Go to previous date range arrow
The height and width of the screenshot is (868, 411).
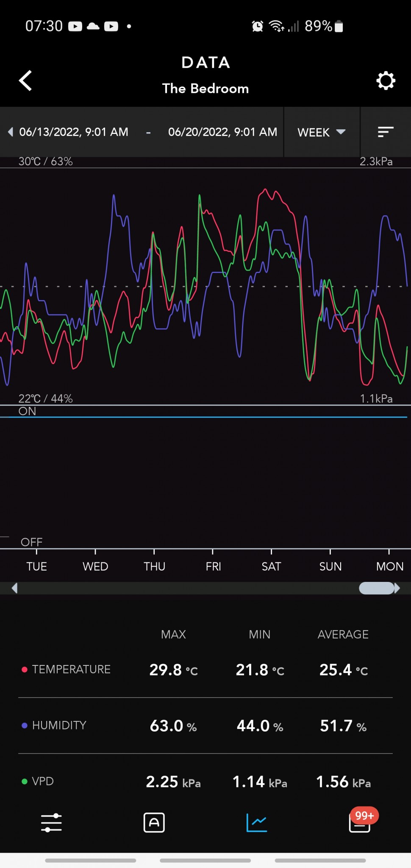(11, 132)
